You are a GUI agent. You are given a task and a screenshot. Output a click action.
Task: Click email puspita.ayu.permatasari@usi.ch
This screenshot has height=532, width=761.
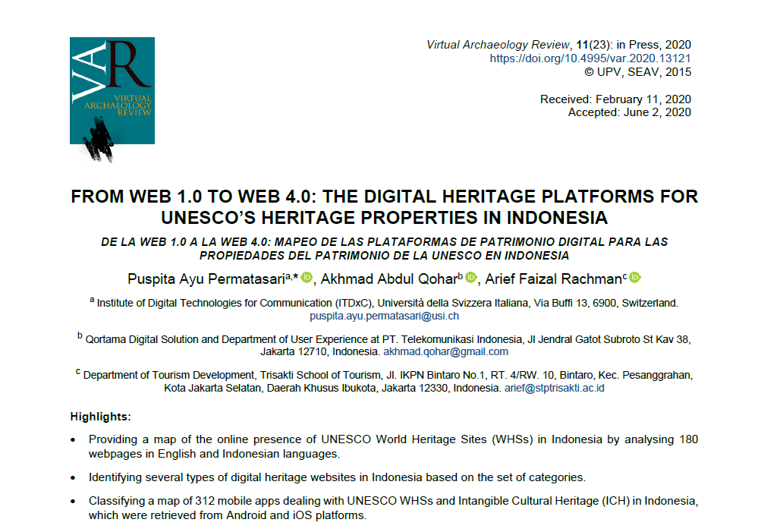click(385, 316)
